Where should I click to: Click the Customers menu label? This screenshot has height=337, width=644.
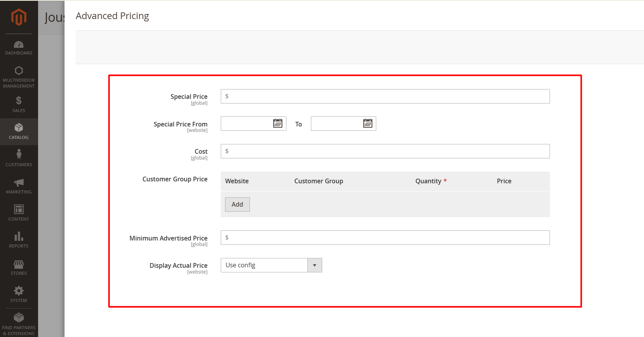pyautogui.click(x=19, y=165)
